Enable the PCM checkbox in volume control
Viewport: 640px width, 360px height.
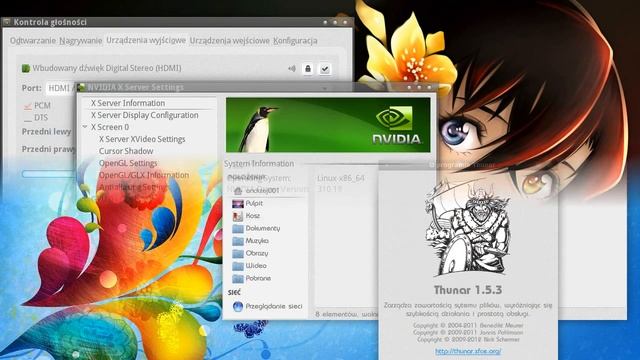[27, 106]
